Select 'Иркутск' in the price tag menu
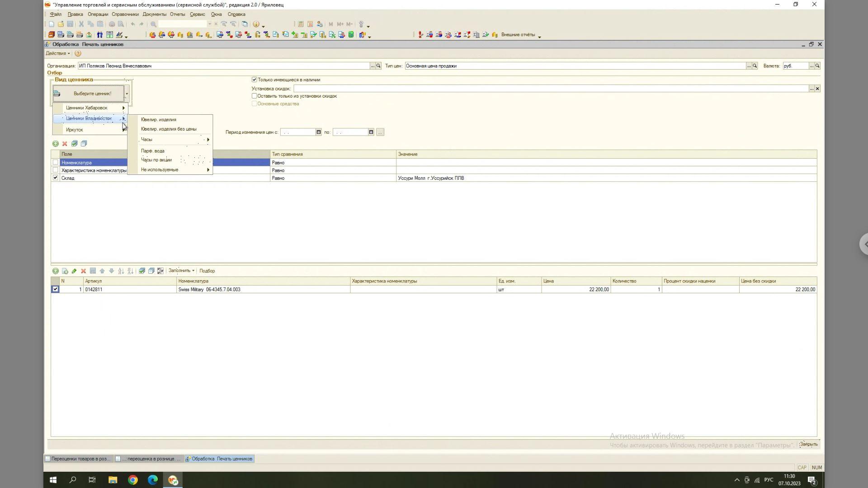Screen dimensions: 868x488 click(x=90, y=130)
